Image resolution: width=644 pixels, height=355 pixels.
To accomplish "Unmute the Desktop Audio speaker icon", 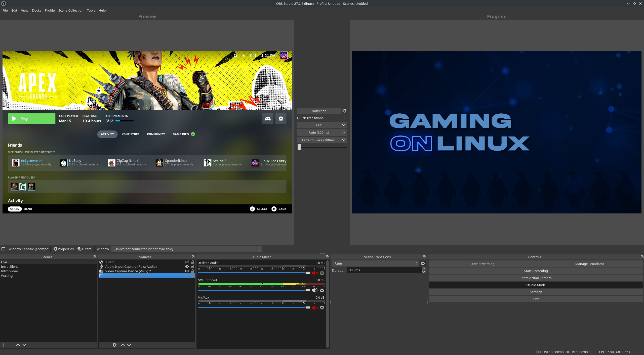I will (314, 273).
